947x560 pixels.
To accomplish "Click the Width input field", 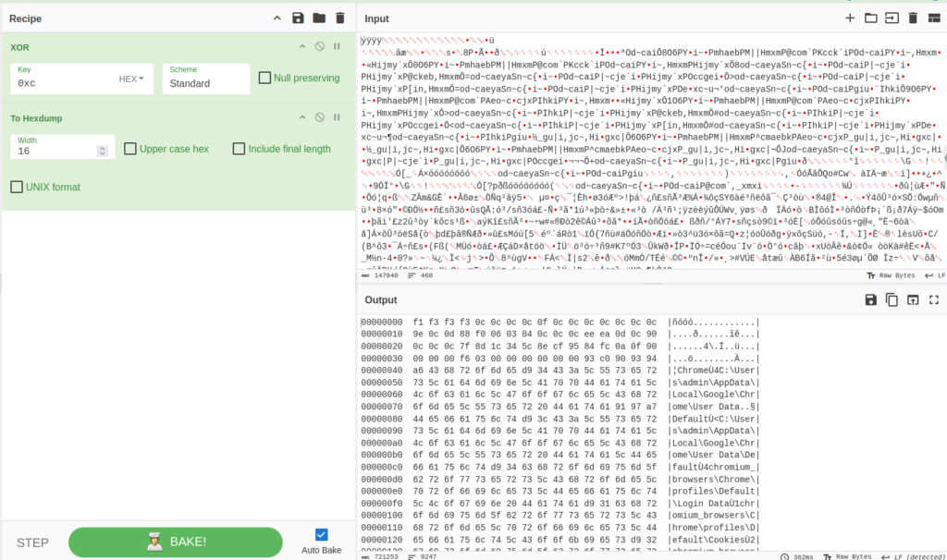I will pyautogui.click(x=63, y=151).
